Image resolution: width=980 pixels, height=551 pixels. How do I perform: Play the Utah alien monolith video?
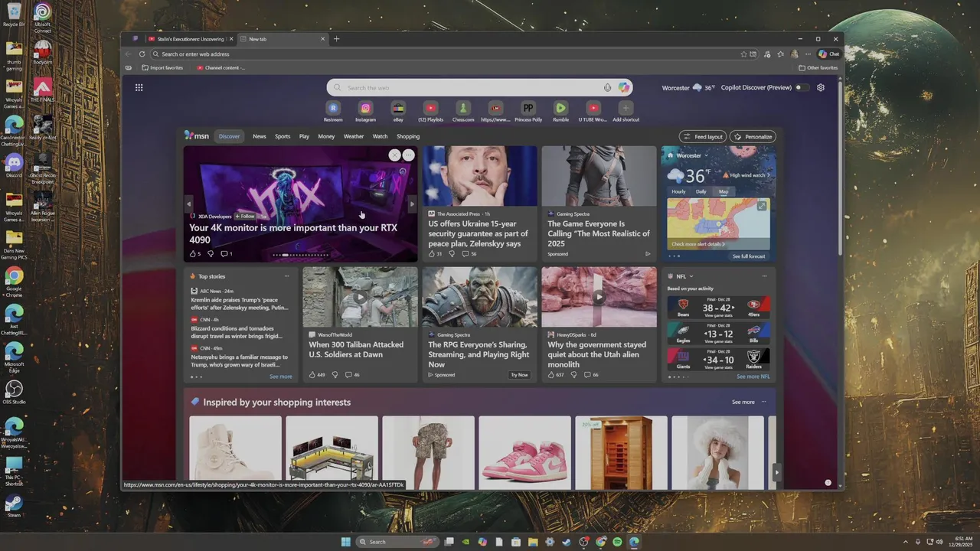599,297
